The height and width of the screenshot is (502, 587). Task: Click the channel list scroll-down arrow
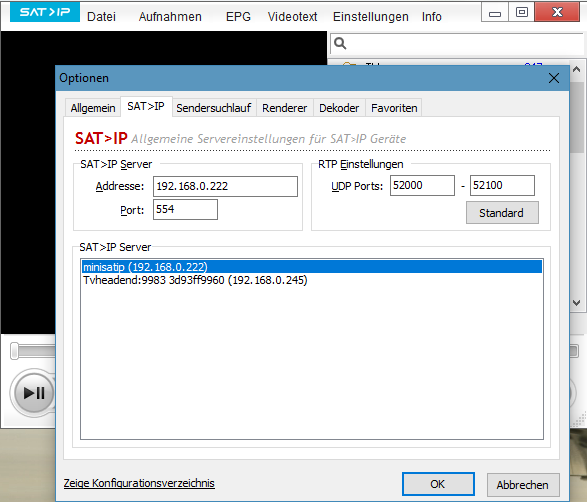point(577,302)
